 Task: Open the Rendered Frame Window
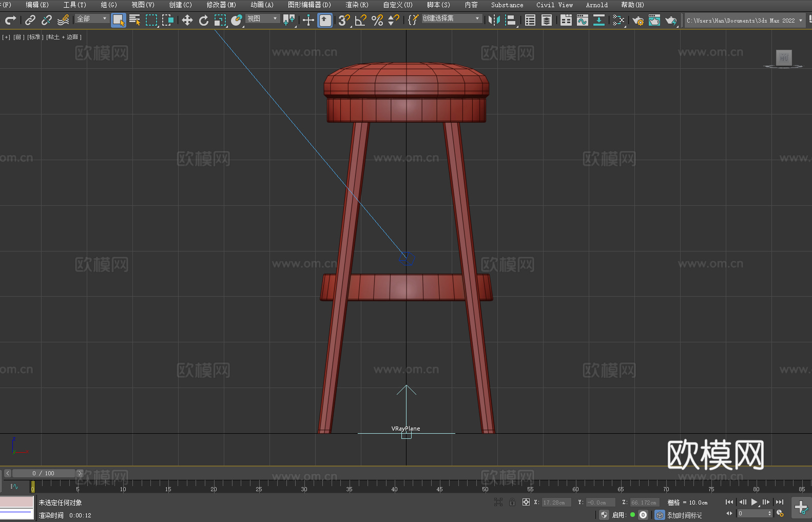click(x=654, y=20)
